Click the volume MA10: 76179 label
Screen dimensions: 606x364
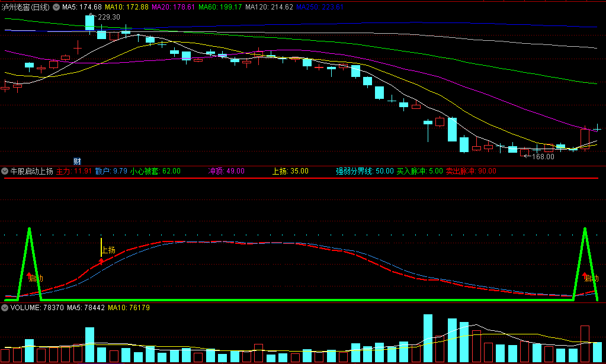129,308
